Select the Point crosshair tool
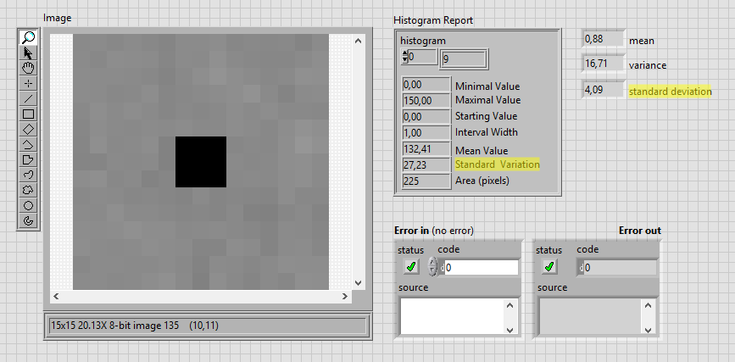735x362 pixels. click(29, 83)
